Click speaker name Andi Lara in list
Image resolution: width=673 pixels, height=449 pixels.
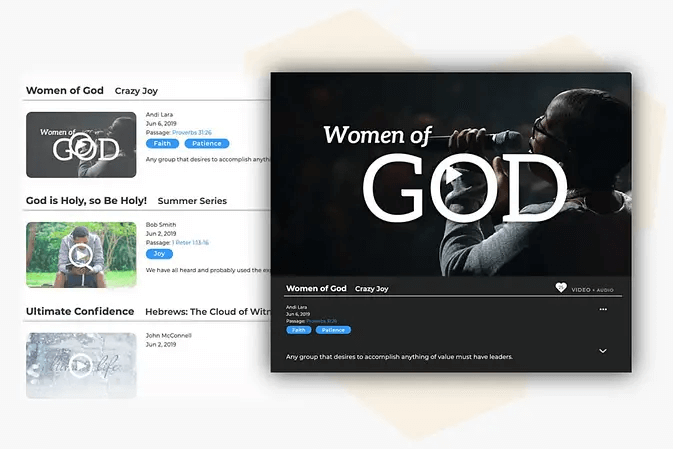[x=159, y=115]
